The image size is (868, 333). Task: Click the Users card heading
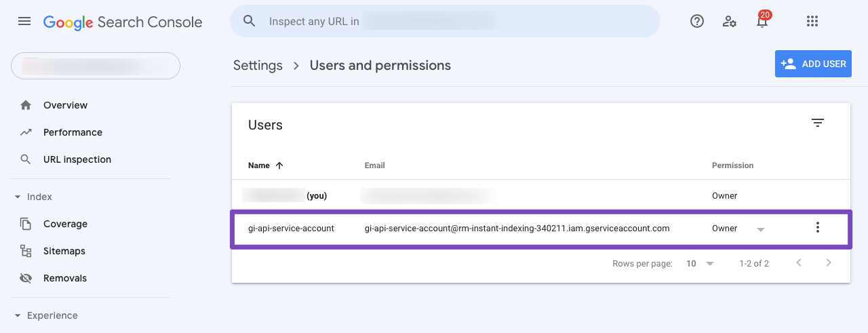click(265, 125)
